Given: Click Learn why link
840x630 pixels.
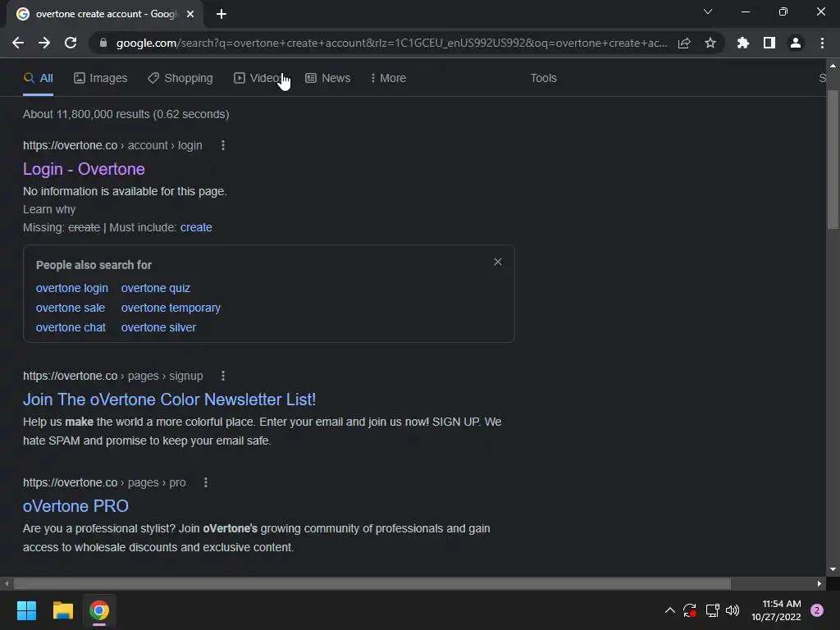Looking at the screenshot, I should tap(49, 209).
